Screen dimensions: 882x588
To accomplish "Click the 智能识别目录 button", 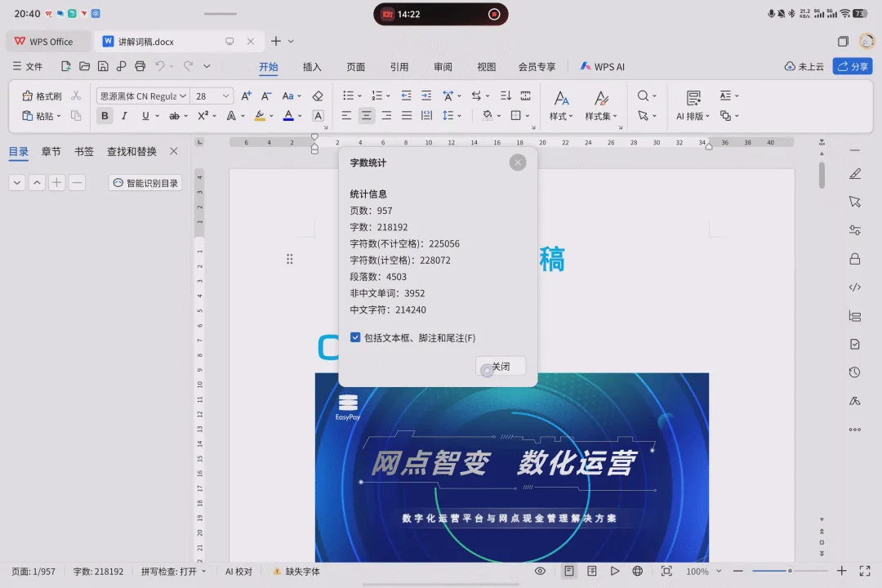I will (145, 183).
